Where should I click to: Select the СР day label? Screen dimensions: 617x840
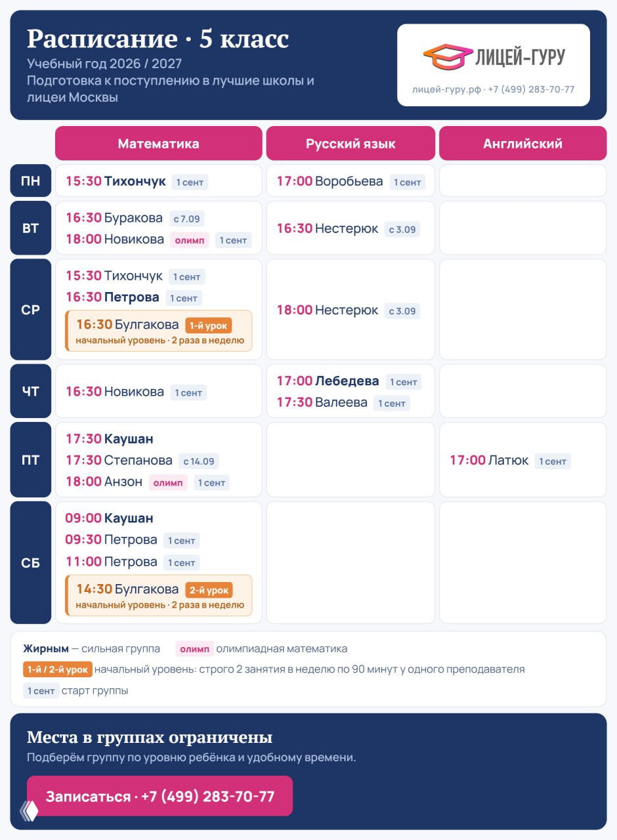coord(30,309)
